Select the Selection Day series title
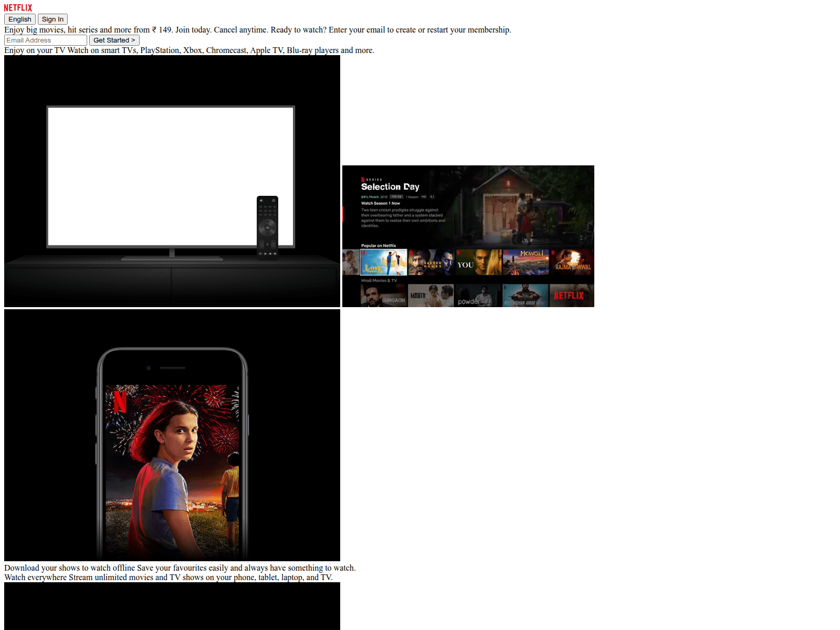 (x=390, y=187)
